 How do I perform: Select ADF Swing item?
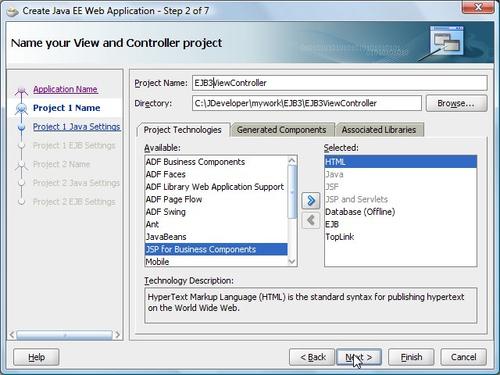coord(216,212)
